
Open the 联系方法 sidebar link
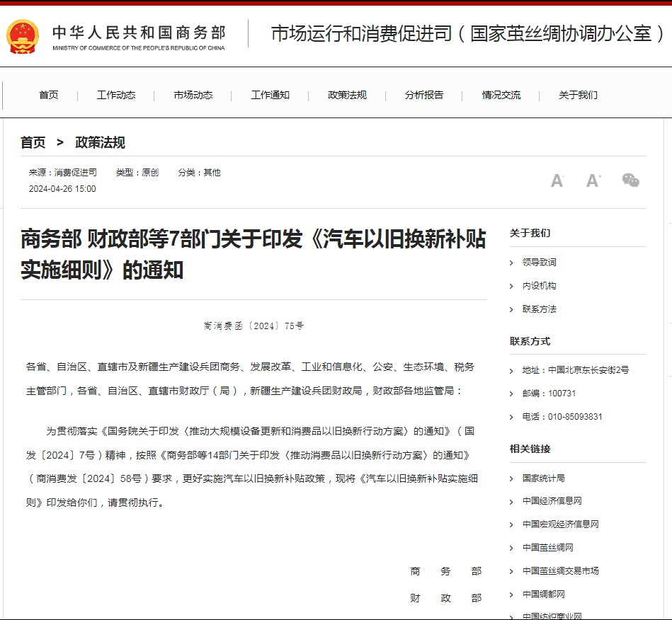click(539, 309)
